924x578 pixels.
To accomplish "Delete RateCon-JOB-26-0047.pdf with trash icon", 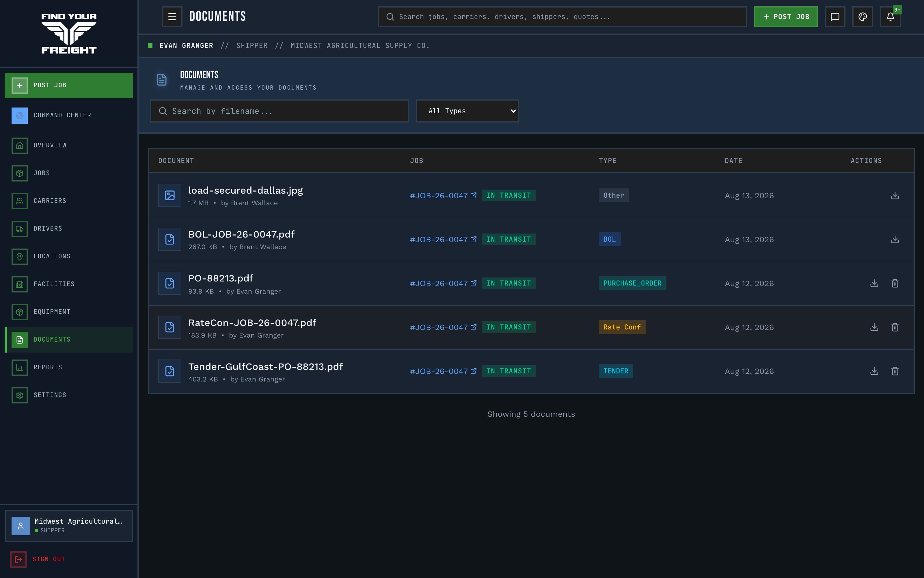I will (895, 327).
